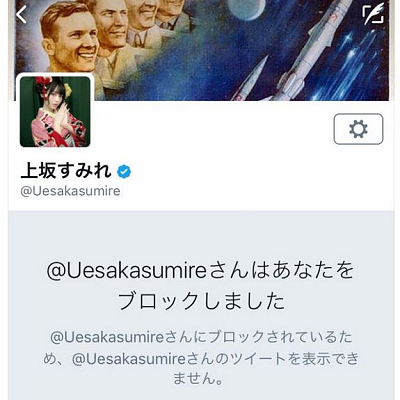Tap the back arrow icon

pos(21,14)
